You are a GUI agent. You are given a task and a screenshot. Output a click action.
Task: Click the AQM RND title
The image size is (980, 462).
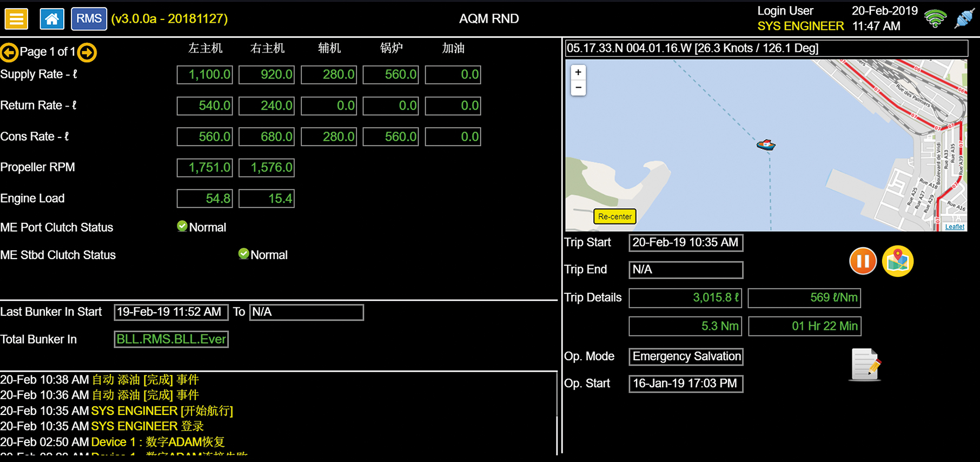point(489,19)
